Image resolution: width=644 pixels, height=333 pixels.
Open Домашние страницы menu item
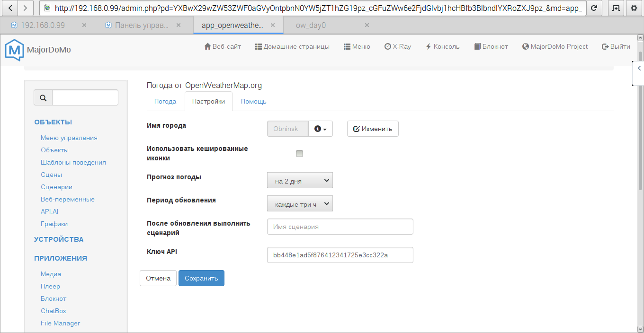pos(292,46)
